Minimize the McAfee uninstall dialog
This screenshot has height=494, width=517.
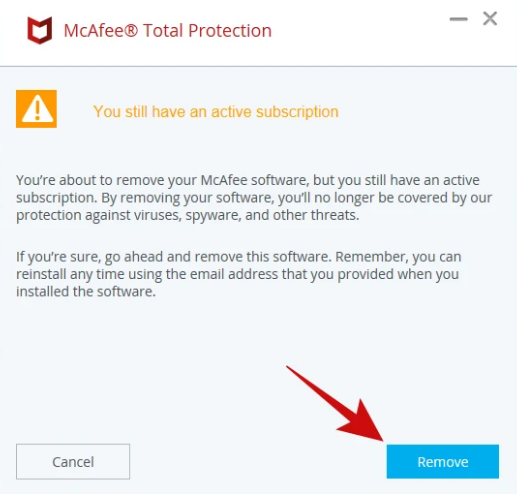coord(458,19)
